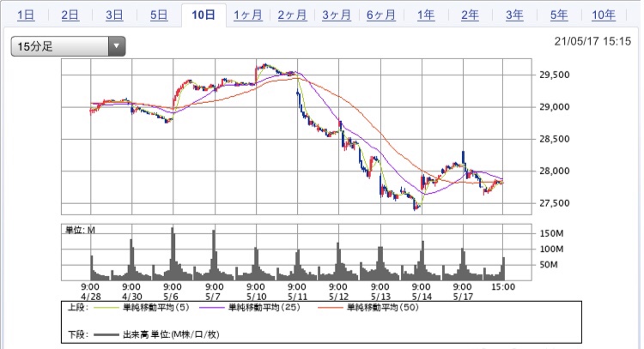644x349 pixels.
Task: Open the 2ヶ月 chart period
Action: pyautogui.click(x=292, y=15)
